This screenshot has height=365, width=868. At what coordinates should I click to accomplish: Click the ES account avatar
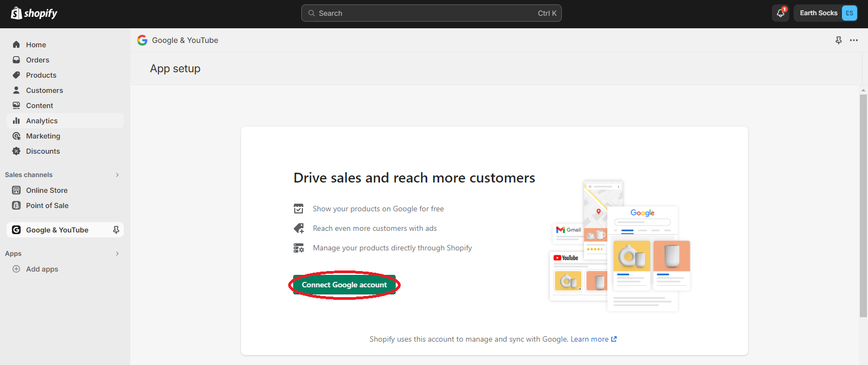849,13
